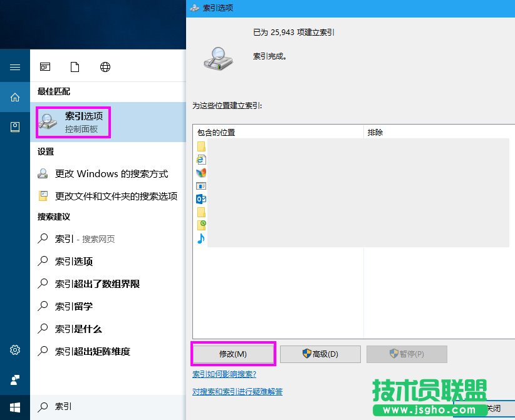Screen dimensions: 515x420
Task: Click the Windows Start button
Action: pos(14,406)
